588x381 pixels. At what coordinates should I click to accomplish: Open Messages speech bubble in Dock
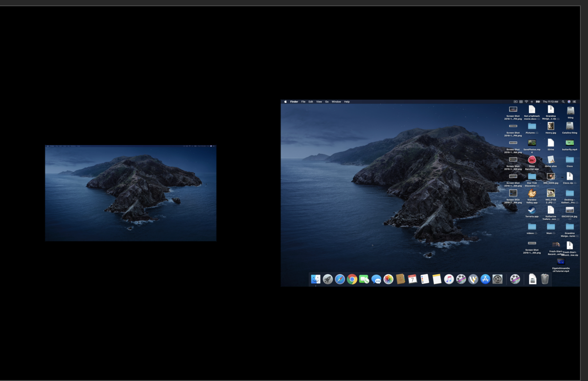click(x=376, y=279)
